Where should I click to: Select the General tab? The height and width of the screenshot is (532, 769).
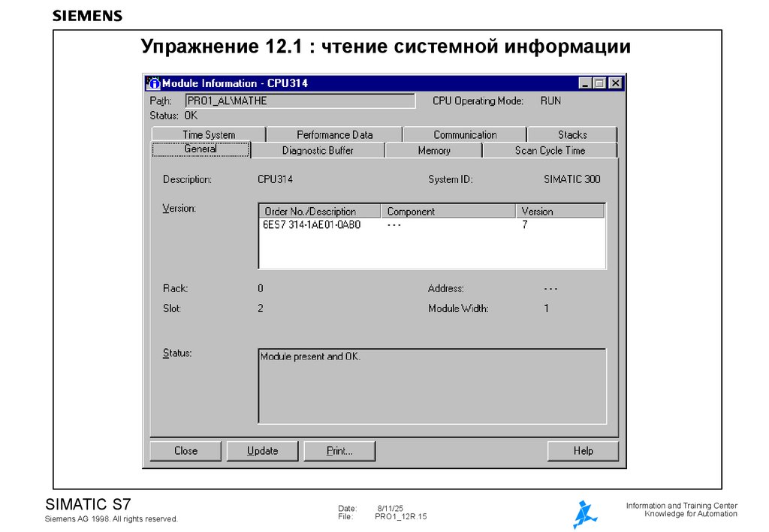(x=201, y=150)
